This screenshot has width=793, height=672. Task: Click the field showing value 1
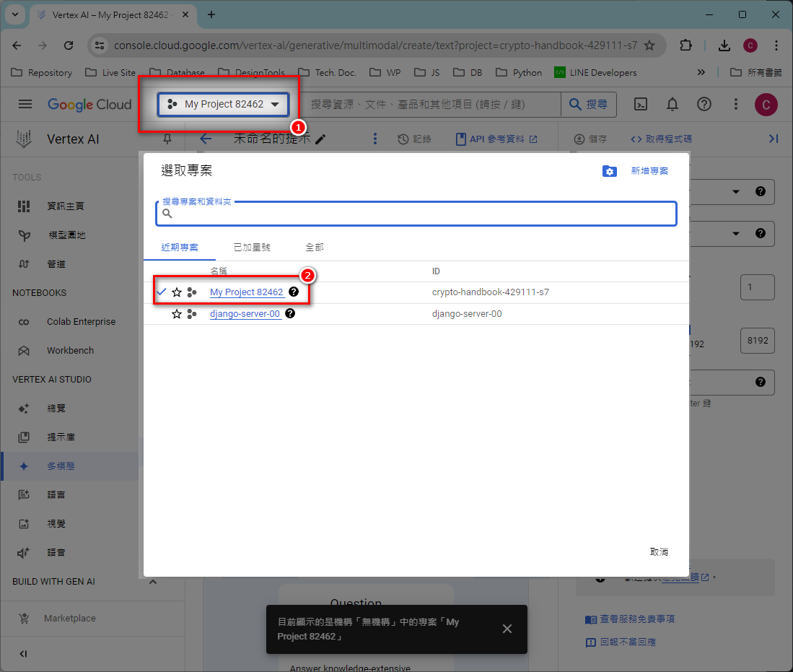pyautogui.click(x=757, y=287)
